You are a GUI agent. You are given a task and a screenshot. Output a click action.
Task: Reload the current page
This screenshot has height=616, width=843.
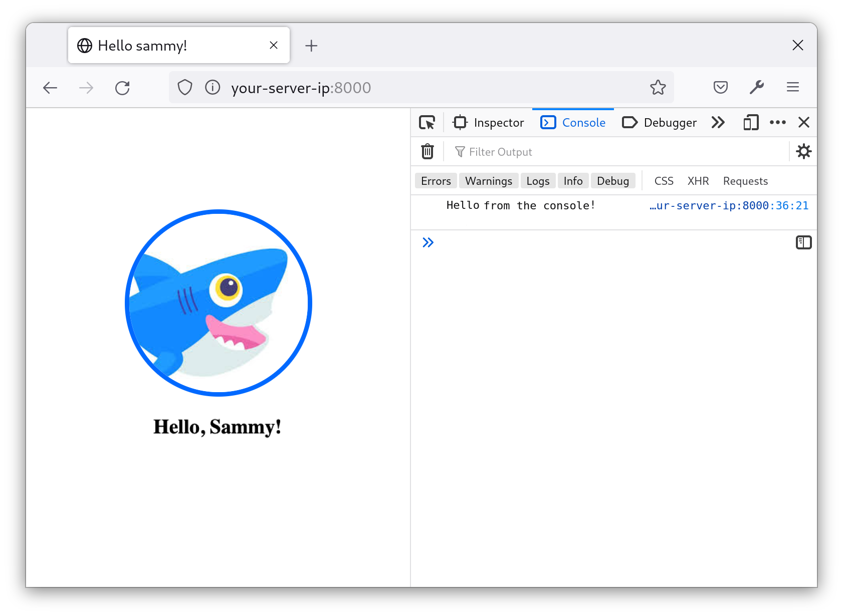122,88
